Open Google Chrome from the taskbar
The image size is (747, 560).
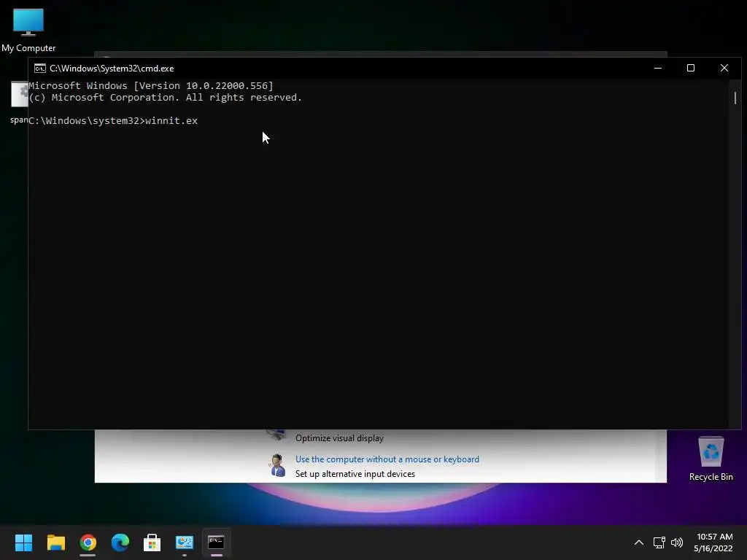(88, 542)
